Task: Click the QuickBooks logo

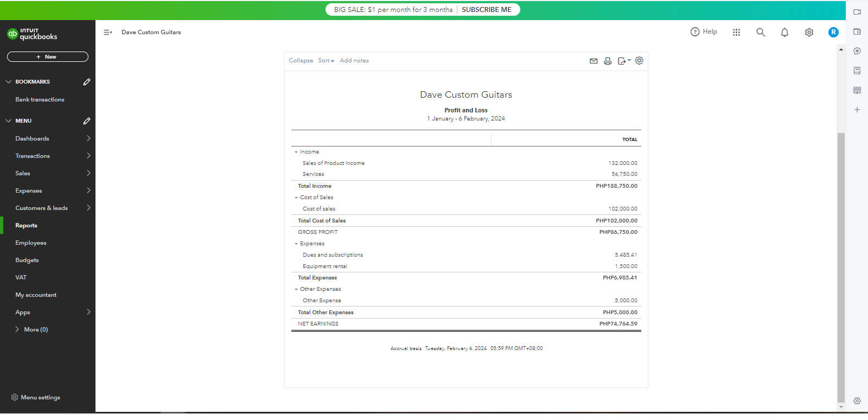Action: pos(32,34)
